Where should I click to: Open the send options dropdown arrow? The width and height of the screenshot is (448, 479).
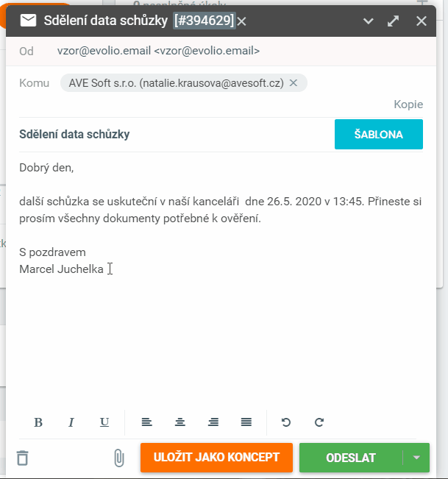click(x=416, y=458)
